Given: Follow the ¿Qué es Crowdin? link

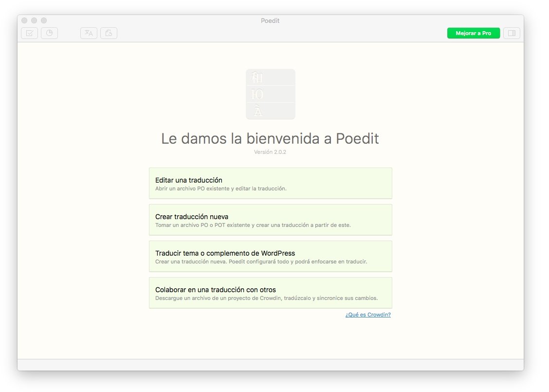Looking at the screenshot, I should tap(368, 315).
